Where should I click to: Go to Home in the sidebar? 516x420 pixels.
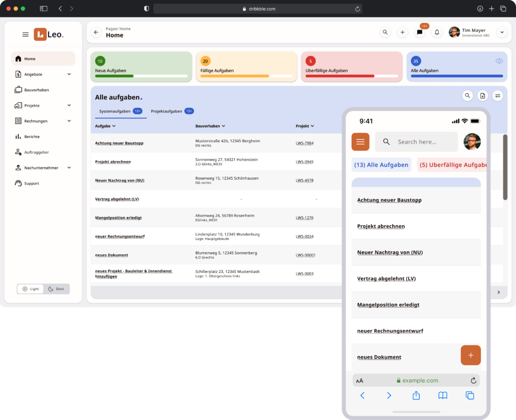[x=43, y=58]
